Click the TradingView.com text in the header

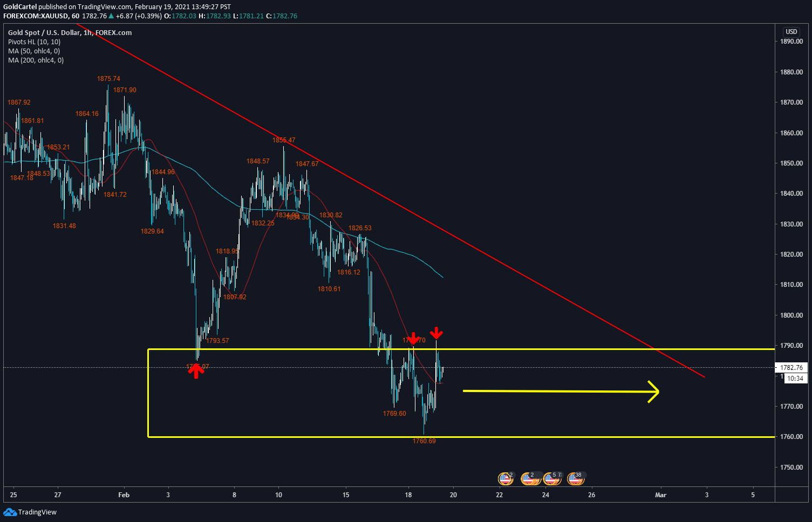(105, 7)
